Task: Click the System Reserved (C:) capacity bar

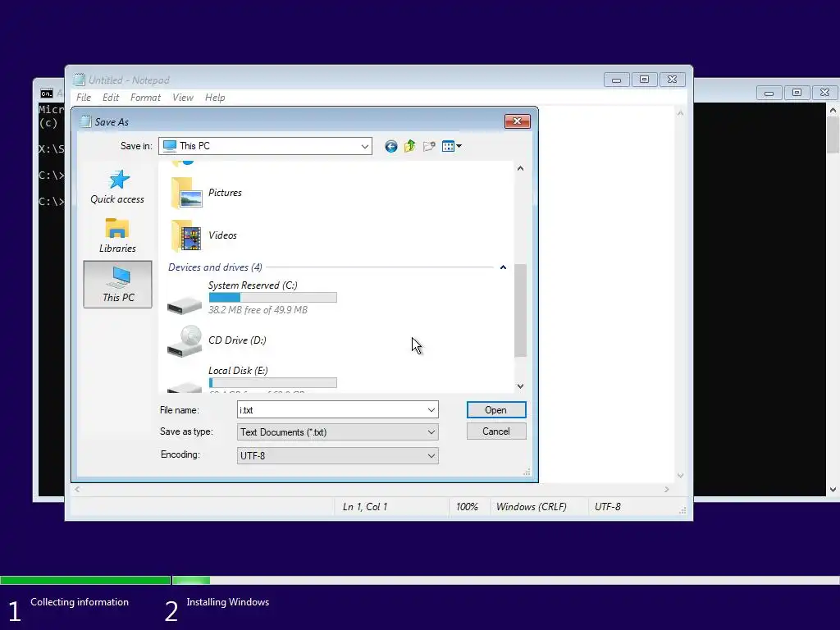Action: 272,297
